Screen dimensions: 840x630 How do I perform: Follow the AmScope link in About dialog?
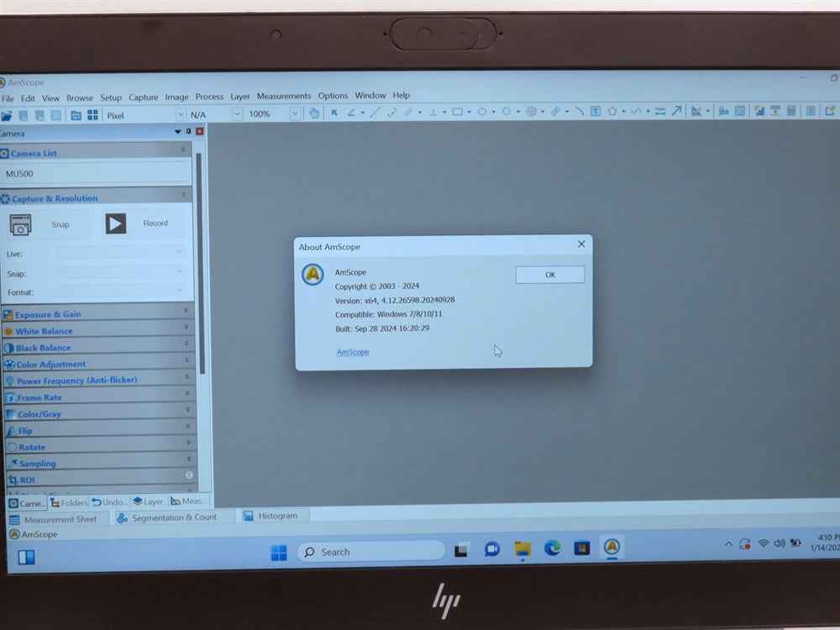[353, 352]
